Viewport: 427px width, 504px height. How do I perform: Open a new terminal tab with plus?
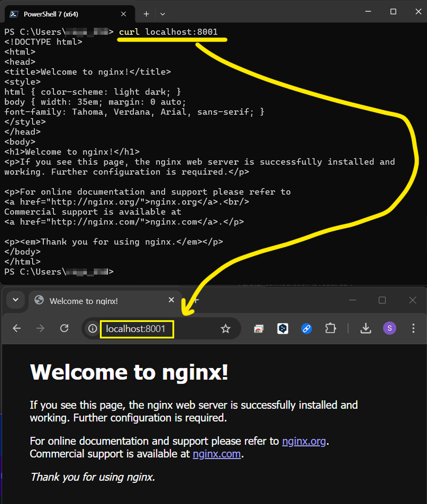tap(146, 14)
